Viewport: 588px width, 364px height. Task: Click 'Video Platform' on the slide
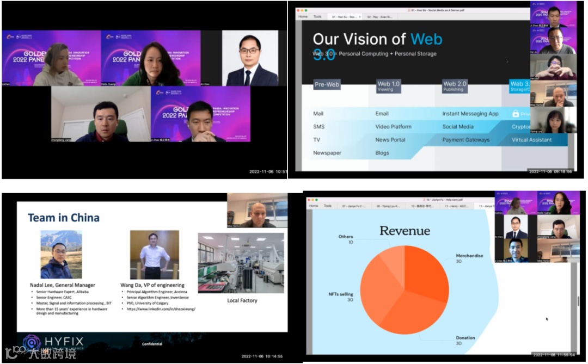pyautogui.click(x=394, y=127)
